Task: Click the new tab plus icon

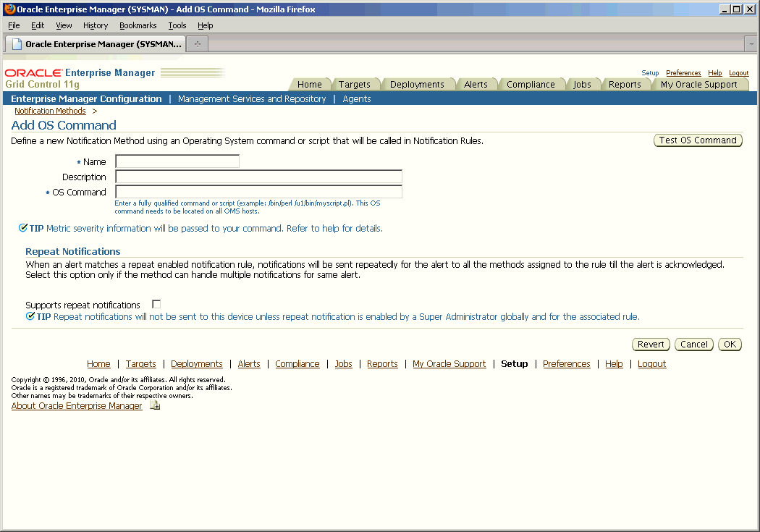Action: pyautogui.click(x=198, y=44)
